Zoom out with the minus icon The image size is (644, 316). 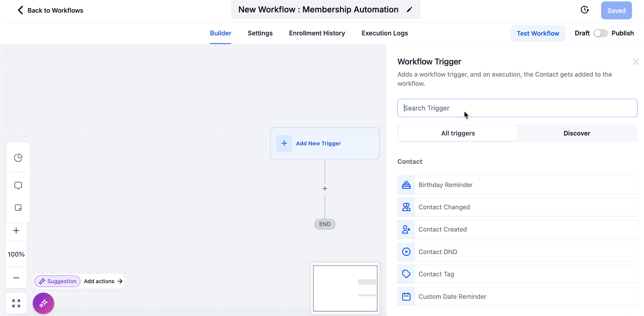[16, 278]
